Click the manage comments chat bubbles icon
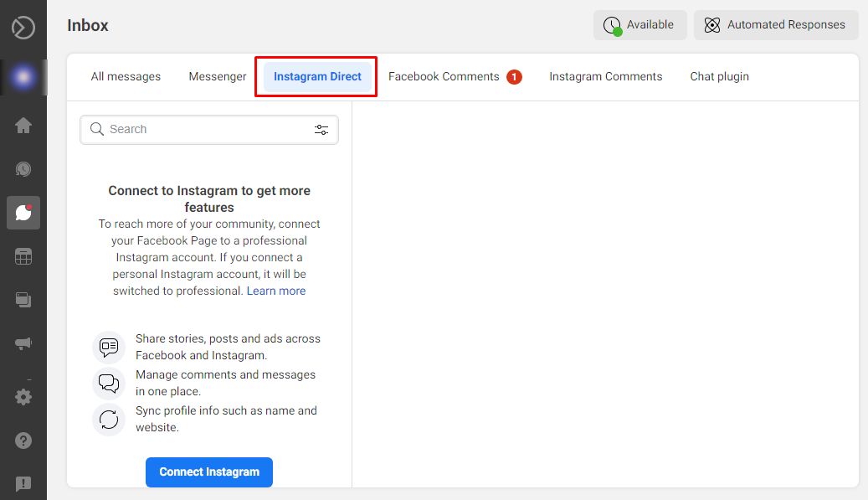This screenshot has width=868, height=500. 109,384
